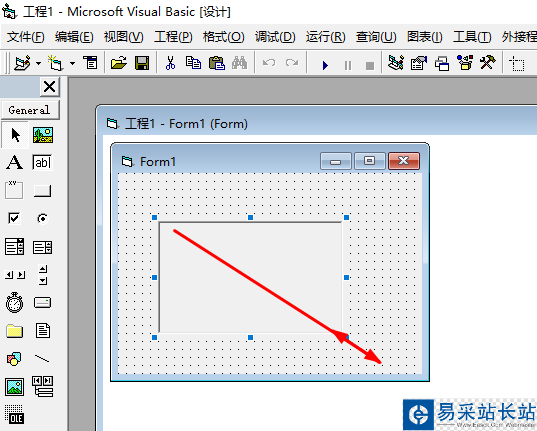Select the ListBox control tool
This screenshot has height=431, width=537.
coord(42,247)
